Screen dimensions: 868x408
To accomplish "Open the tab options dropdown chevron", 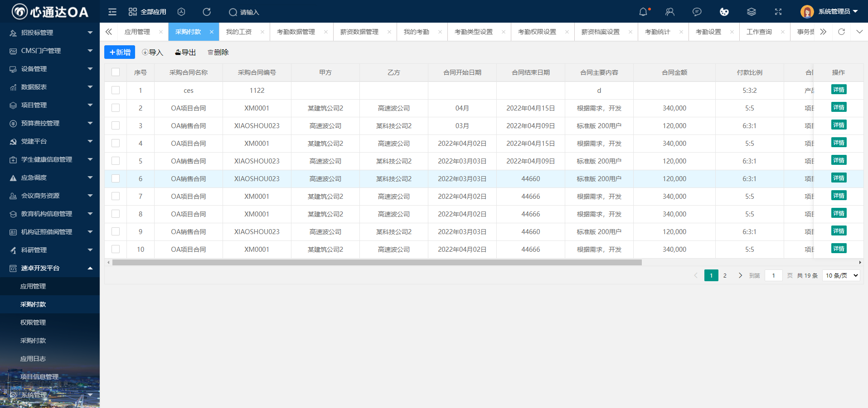I will pyautogui.click(x=859, y=32).
